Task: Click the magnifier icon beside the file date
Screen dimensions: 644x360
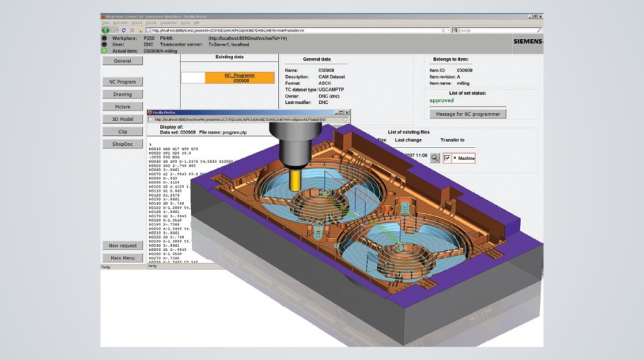Action: coord(435,158)
